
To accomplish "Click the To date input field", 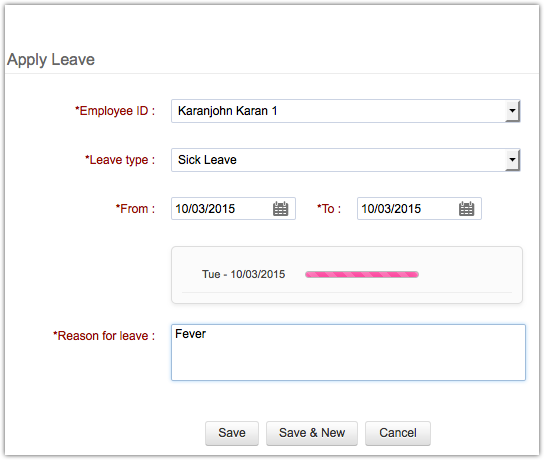I will 419,208.
